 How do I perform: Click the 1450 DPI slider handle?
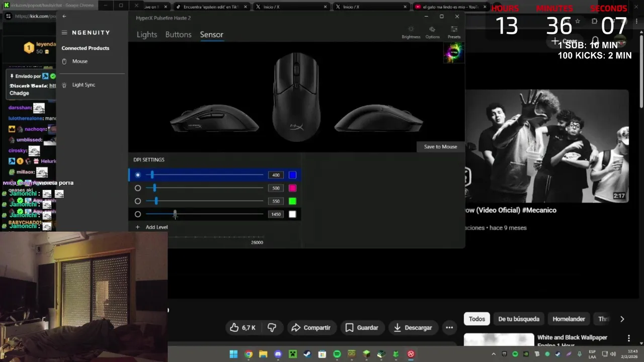(x=175, y=214)
